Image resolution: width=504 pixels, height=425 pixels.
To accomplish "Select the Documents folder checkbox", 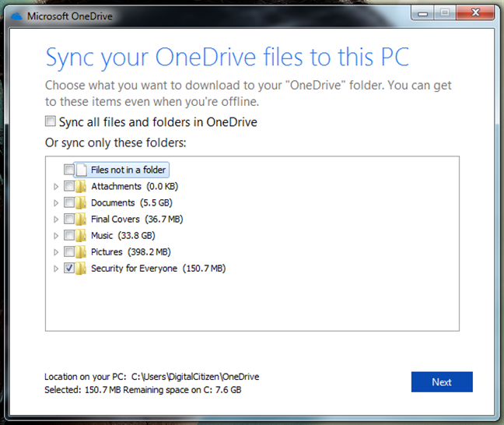I will click(69, 202).
